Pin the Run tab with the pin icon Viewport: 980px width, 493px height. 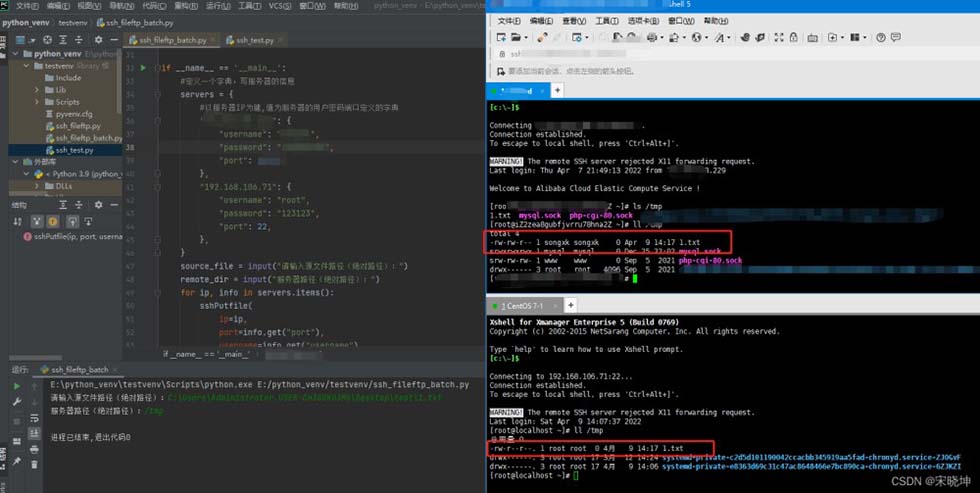pos(17,462)
